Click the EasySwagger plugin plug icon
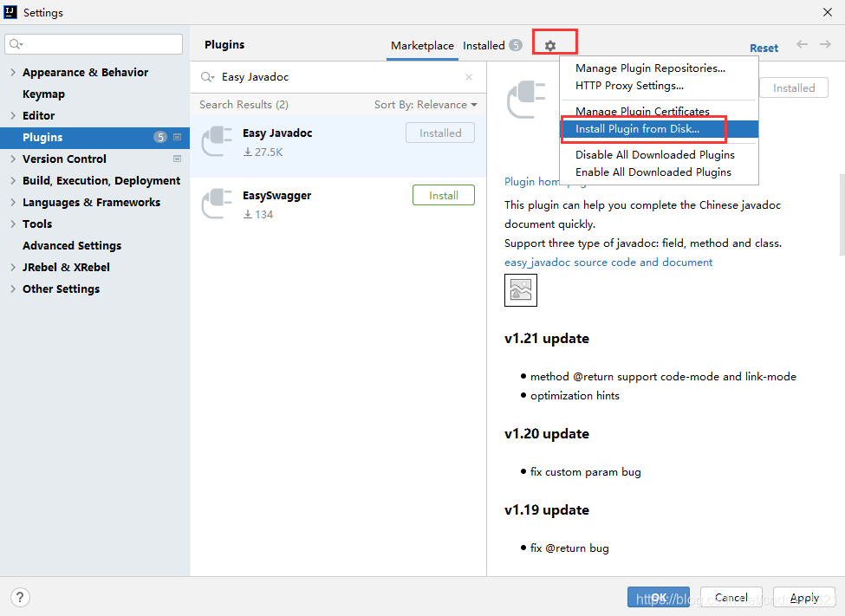Image resolution: width=845 pixels, height=616 pixels. [218, 204]
